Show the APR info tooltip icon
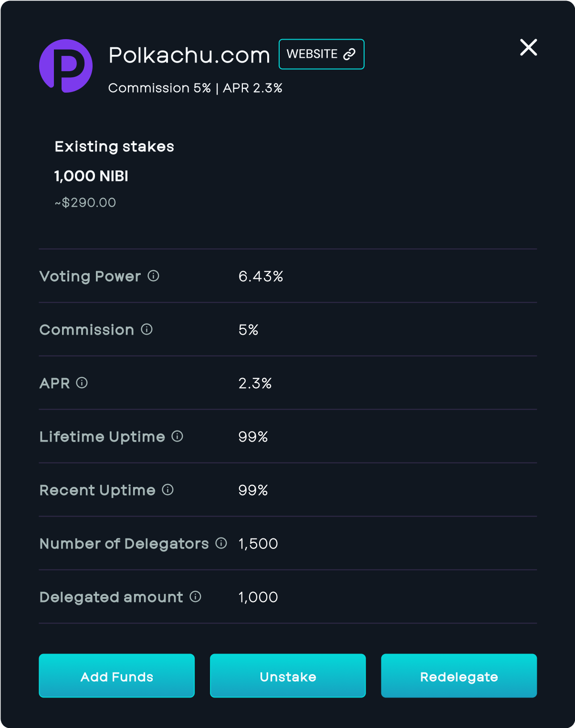This screenshot has width=575, height=728. (x=82, y=383)
